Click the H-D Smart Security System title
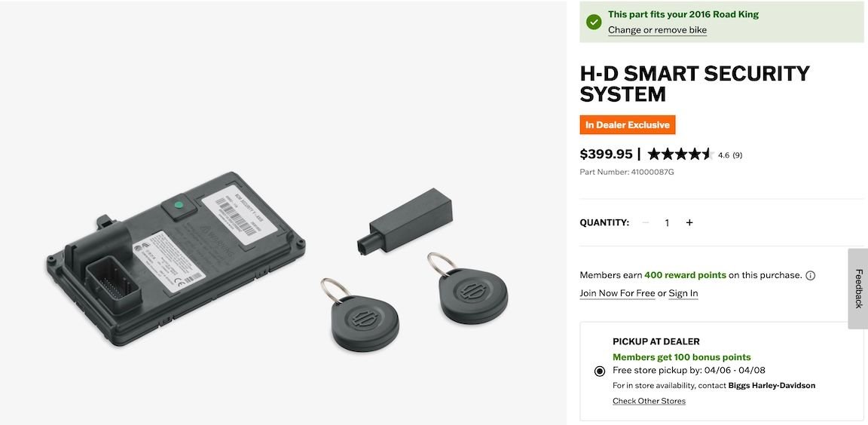Screen dimensions: 868x425 pos(695,84)
